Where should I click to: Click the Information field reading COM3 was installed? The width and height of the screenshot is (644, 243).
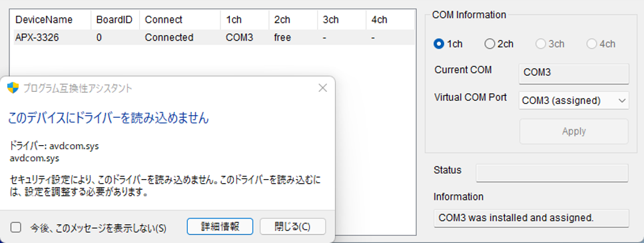[x=531, y=218]
